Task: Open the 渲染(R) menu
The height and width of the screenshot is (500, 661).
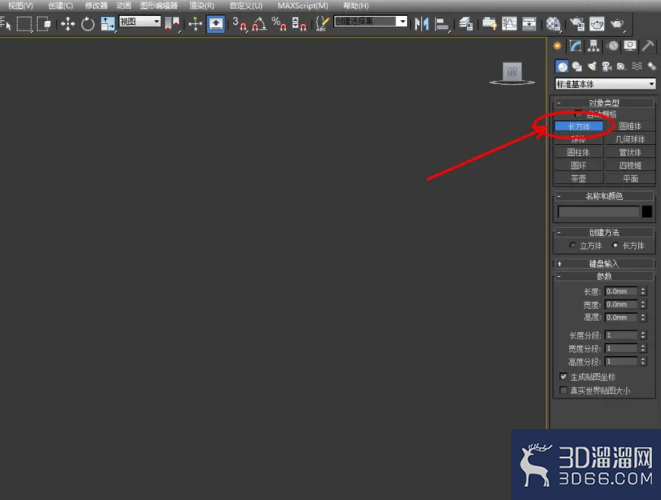Action: pos(202,6)
